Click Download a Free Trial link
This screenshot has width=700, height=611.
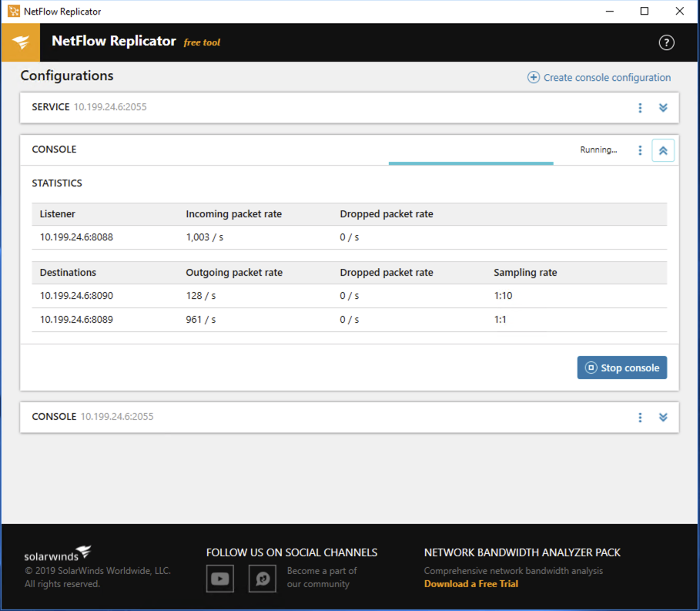click(471, 584)
